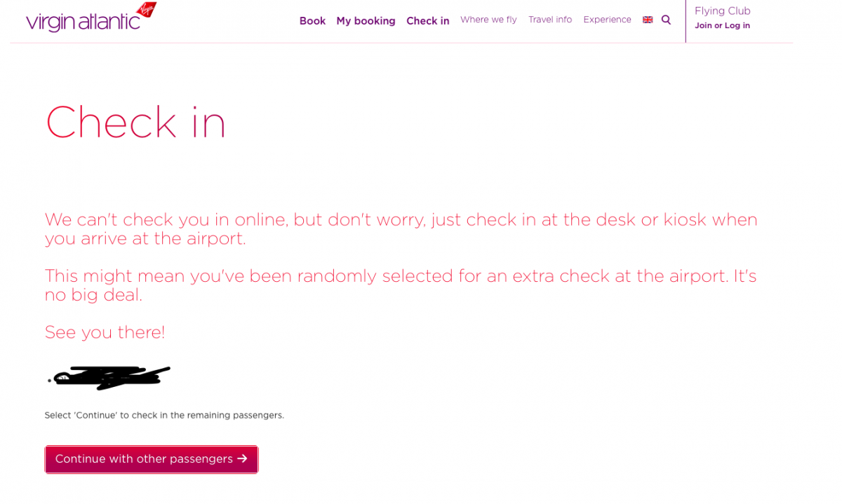The width and height of the screenshot is (842, 504).
Task: Open Travel info in the navigation
Action: pos(550,20)
